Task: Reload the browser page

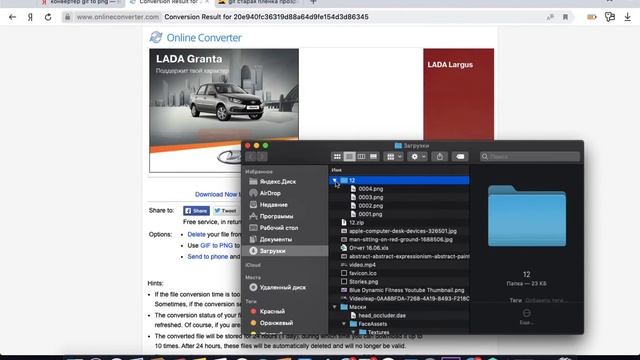Action: click(x=48, y=17)
